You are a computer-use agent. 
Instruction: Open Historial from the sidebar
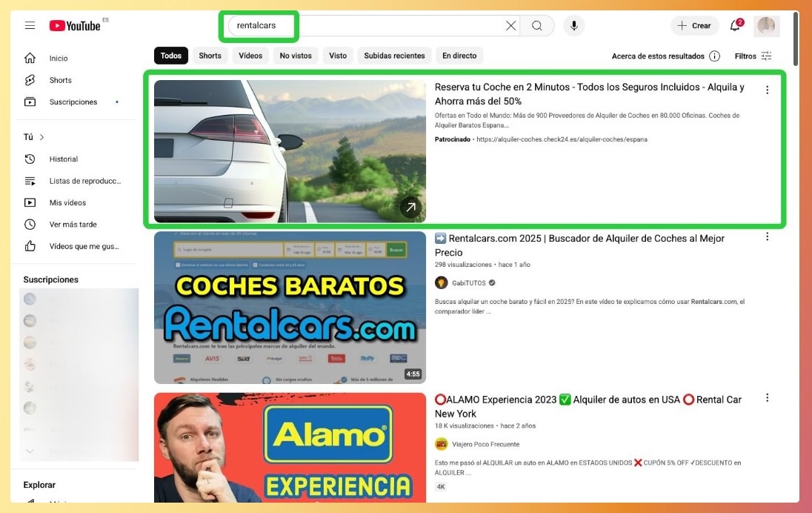tap(64, 159)
